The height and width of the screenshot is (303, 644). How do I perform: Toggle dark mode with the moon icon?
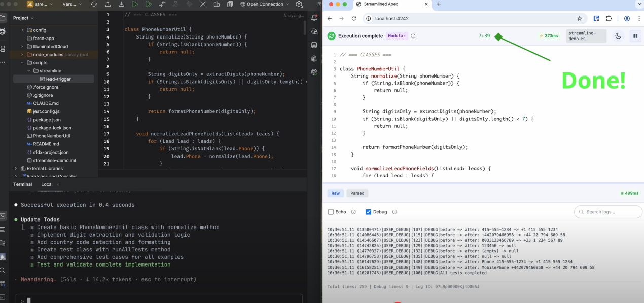coord(618,36)
